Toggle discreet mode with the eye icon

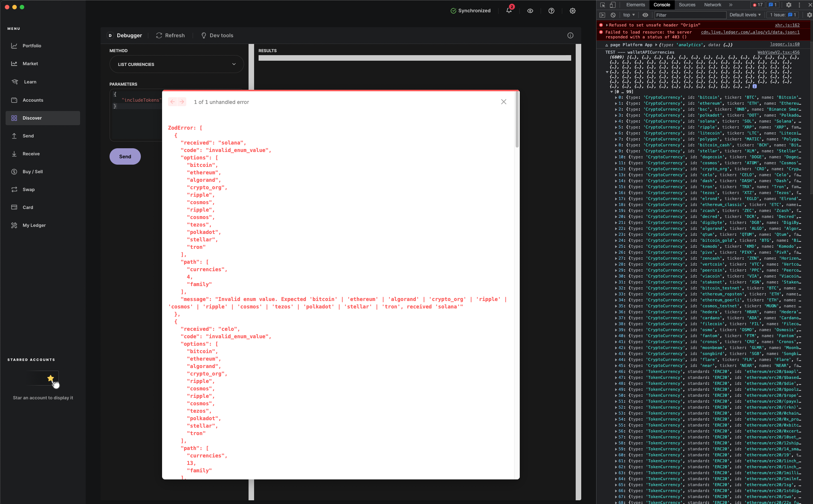point(530,11)
